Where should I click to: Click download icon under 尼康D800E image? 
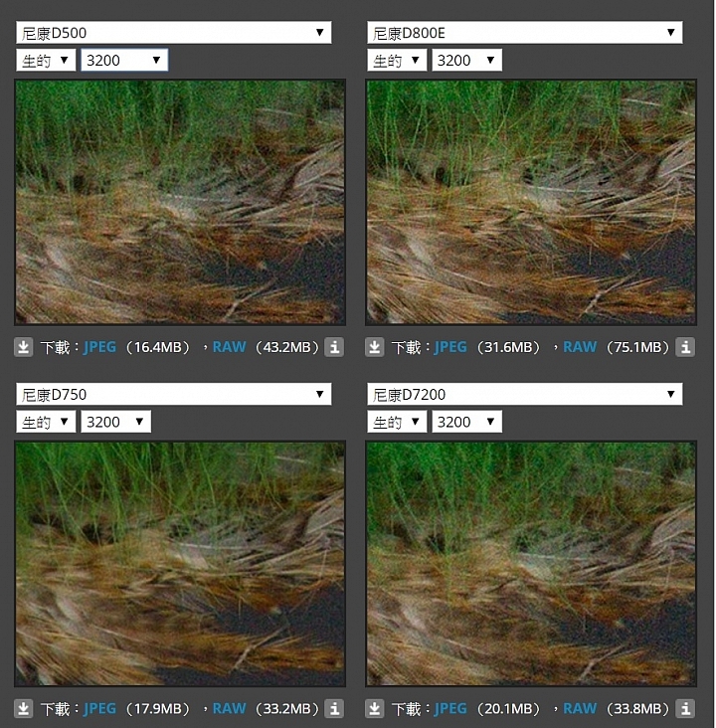point(374,347)
